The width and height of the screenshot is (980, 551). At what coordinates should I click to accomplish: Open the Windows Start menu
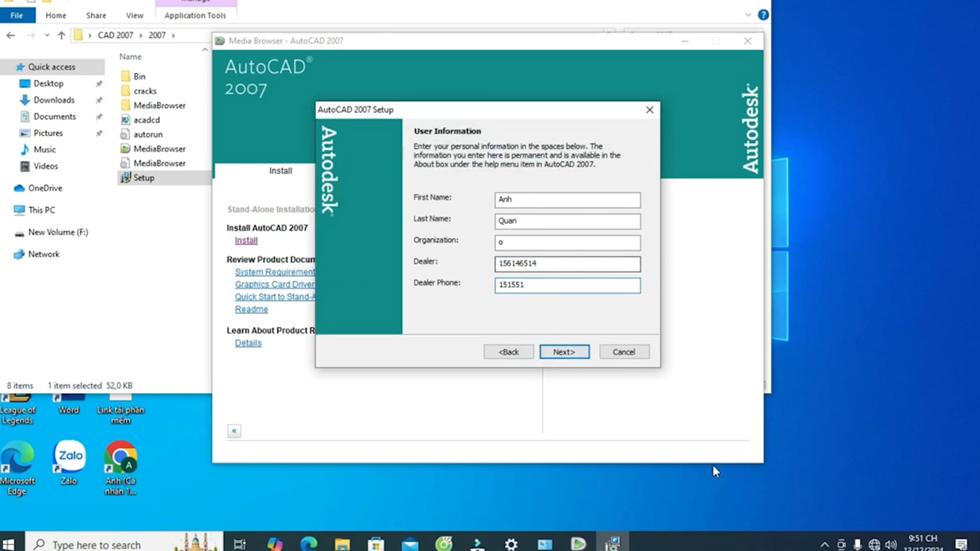tap(8, 544)
